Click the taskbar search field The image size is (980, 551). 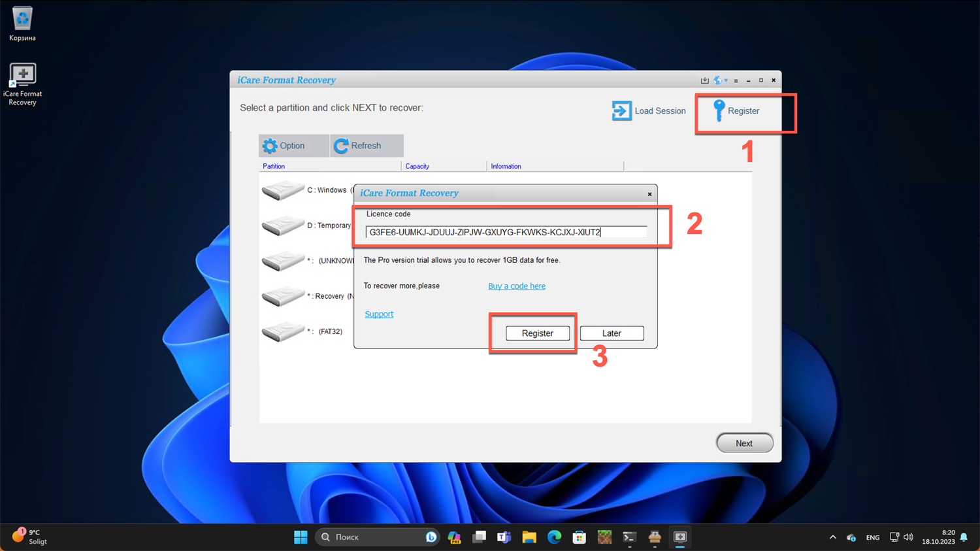[377, 537]
